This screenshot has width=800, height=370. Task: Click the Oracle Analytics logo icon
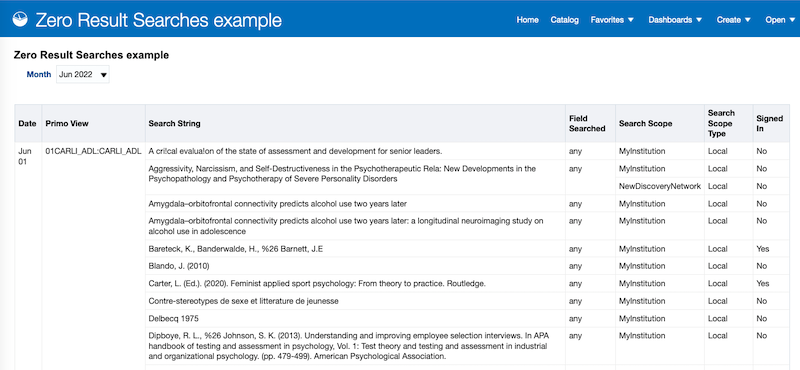(19, 20)
